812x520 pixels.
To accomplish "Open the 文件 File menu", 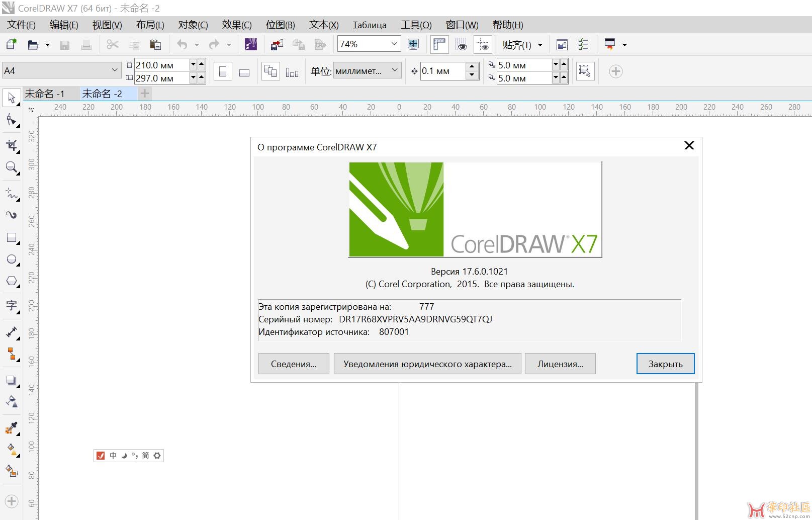I will (21, 25).
